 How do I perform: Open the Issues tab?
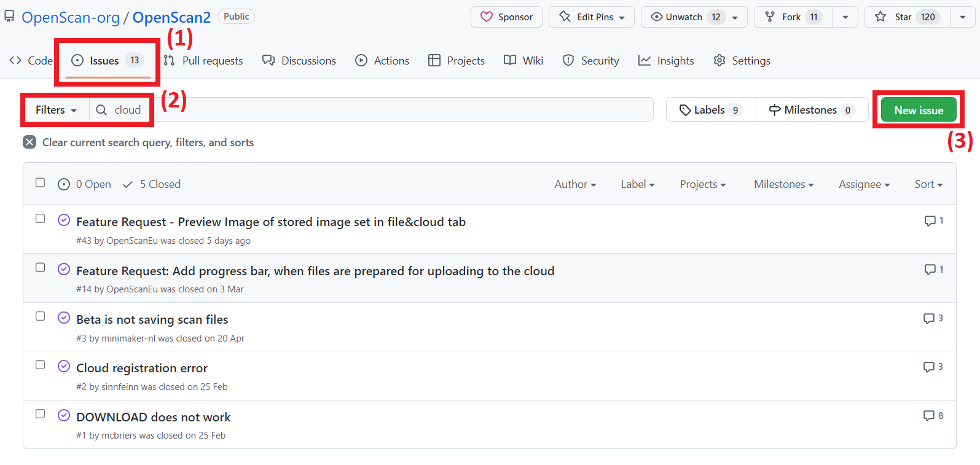pyautogui.click(x=108, y=60)
